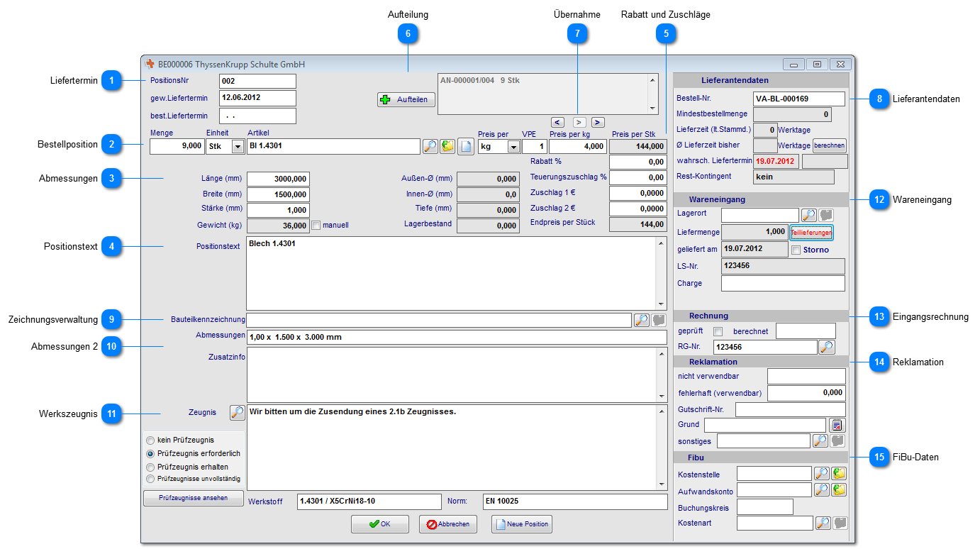This screenshot has height=549, width=980.
Task: Search Kostenart with magnifier icon
Action: tap(823, 523)
